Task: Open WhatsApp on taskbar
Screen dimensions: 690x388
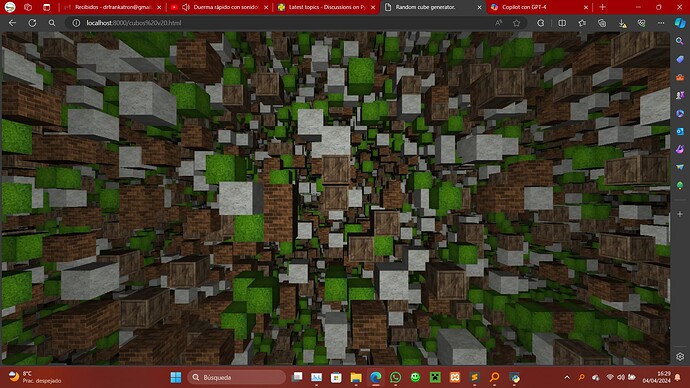Action: click(396, 377)
